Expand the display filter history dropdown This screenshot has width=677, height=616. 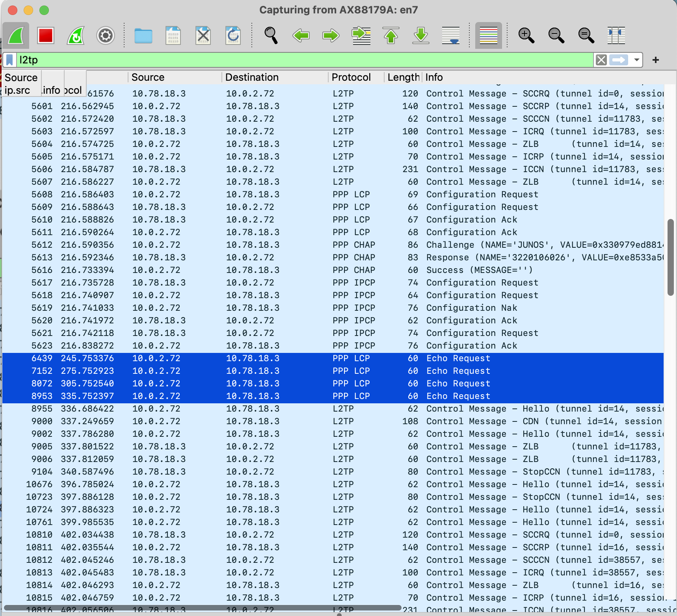[x=636, y=60]
